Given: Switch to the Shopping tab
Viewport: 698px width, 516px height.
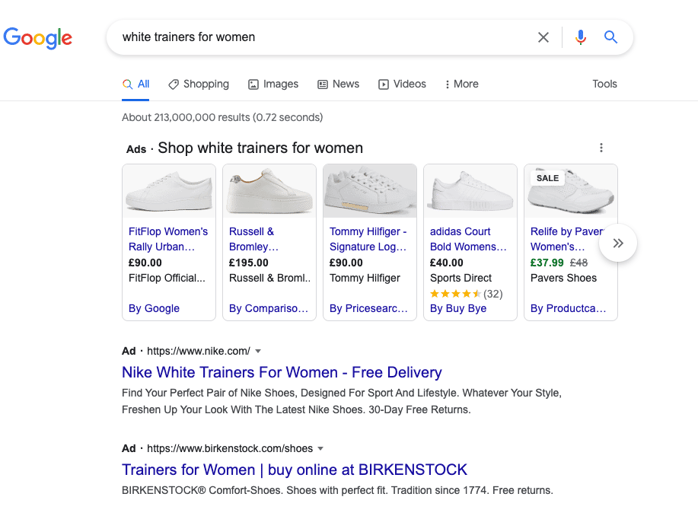Looking at the screenshot, I should (x=199, y=84).
